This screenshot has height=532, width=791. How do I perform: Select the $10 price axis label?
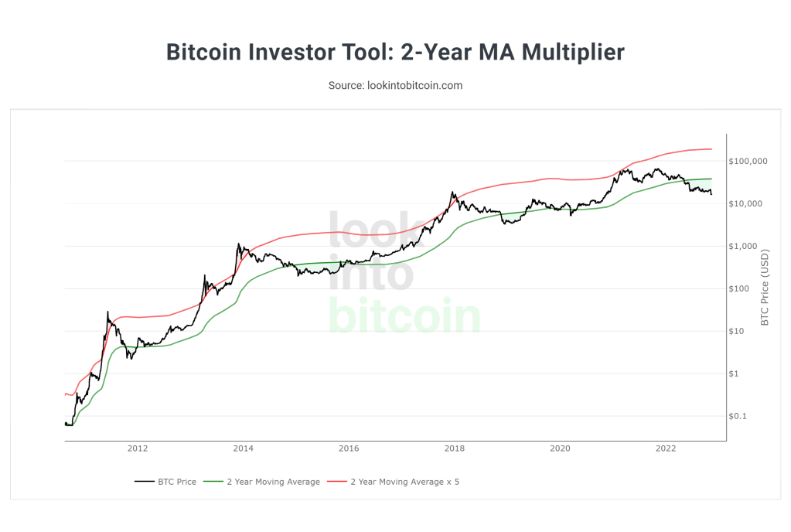pos(738,331)
